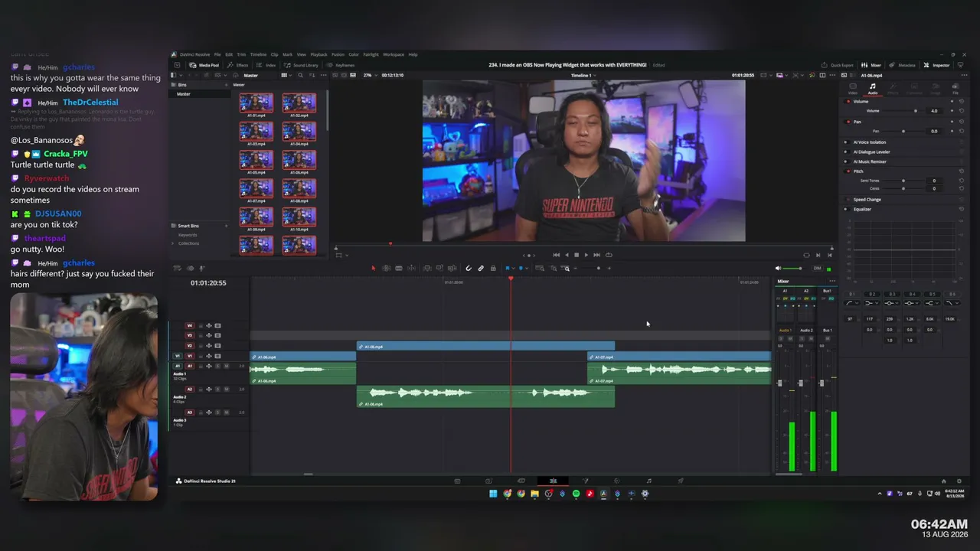Click the Volume slider in Inspector
Image resolution: width=980 pixels, height=551 pixels.
(x=903, y=111)
